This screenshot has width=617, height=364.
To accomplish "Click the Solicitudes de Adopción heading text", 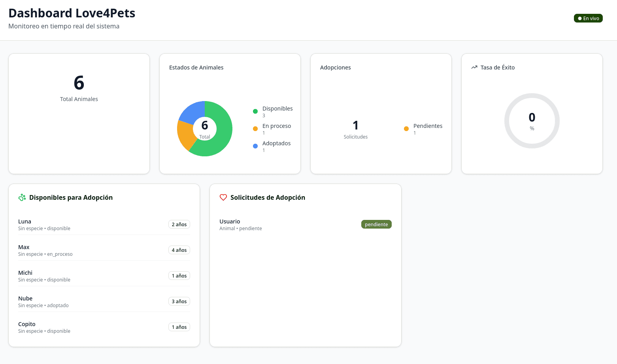I will [268, 197].
